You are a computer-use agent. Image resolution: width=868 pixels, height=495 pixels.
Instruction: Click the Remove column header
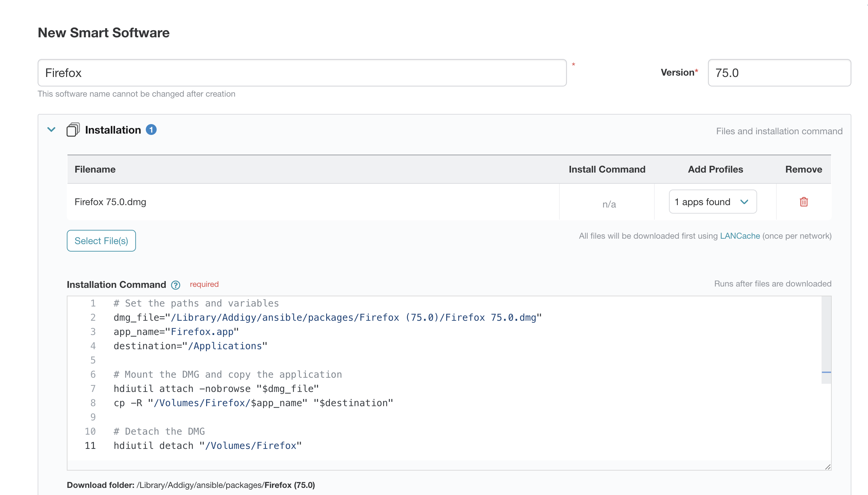(x=803, y=169)
